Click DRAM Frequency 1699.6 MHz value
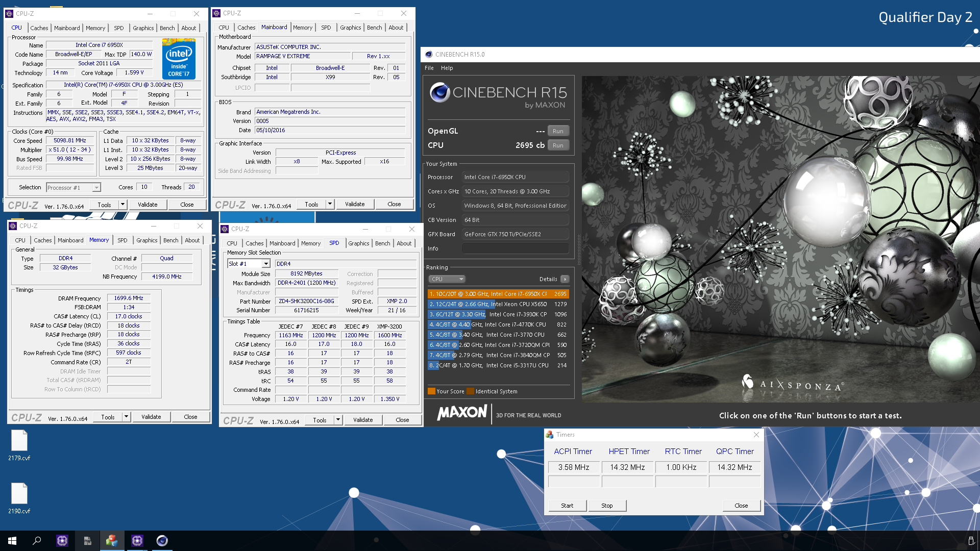980x551 pixels. (129, 298)
